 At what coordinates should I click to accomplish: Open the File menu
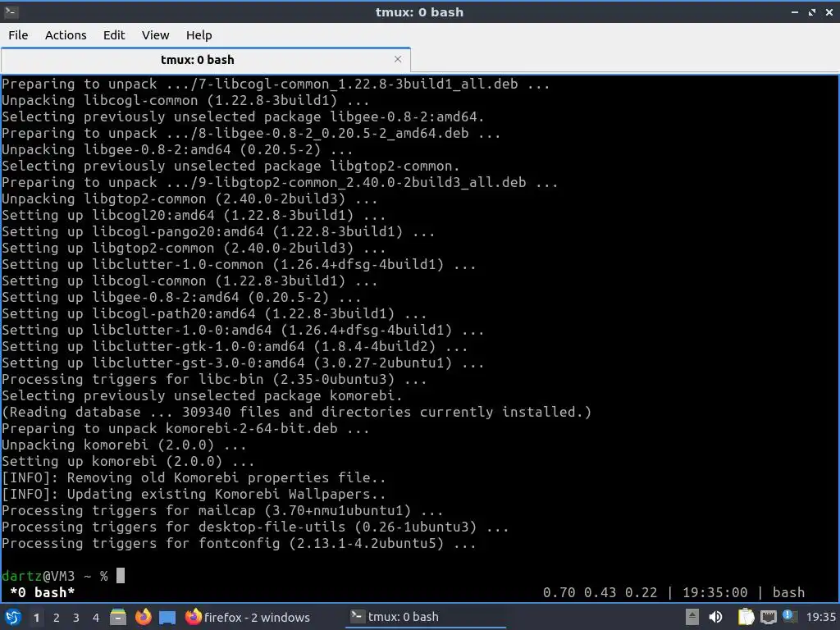coord(18,34)
